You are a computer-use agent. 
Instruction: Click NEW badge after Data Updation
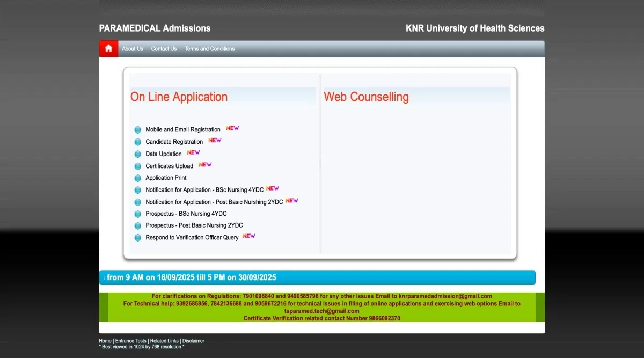click(x=193, y=152)
